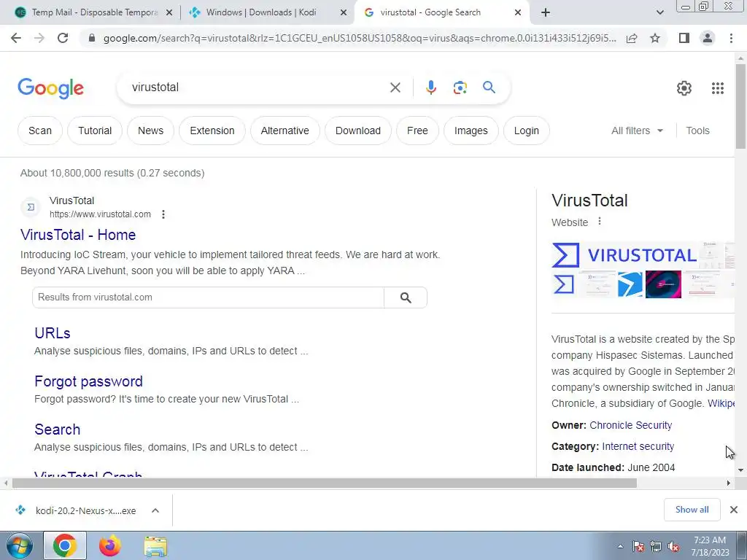Image resolution: width=747 pixels, height=560 pixels.
Task: Search within virustotal.com magnifier button
Action: tap(406, 297)
